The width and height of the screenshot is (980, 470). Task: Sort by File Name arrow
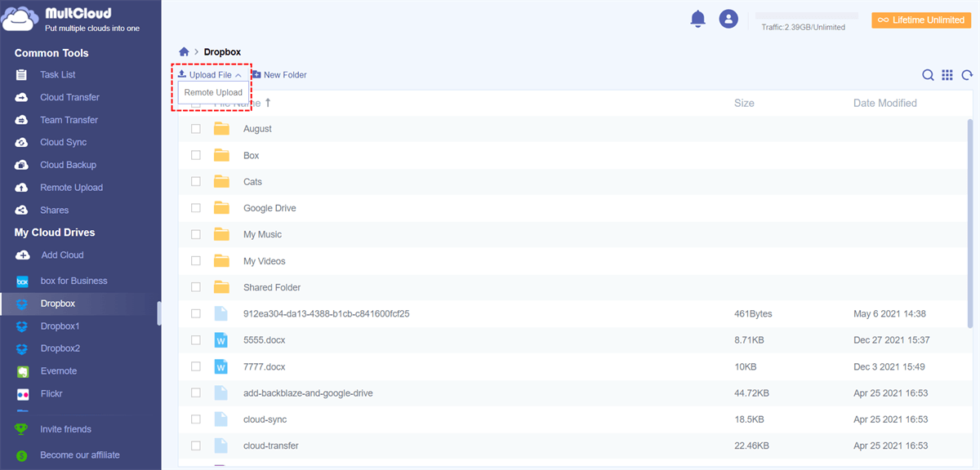tap(268, 103)
